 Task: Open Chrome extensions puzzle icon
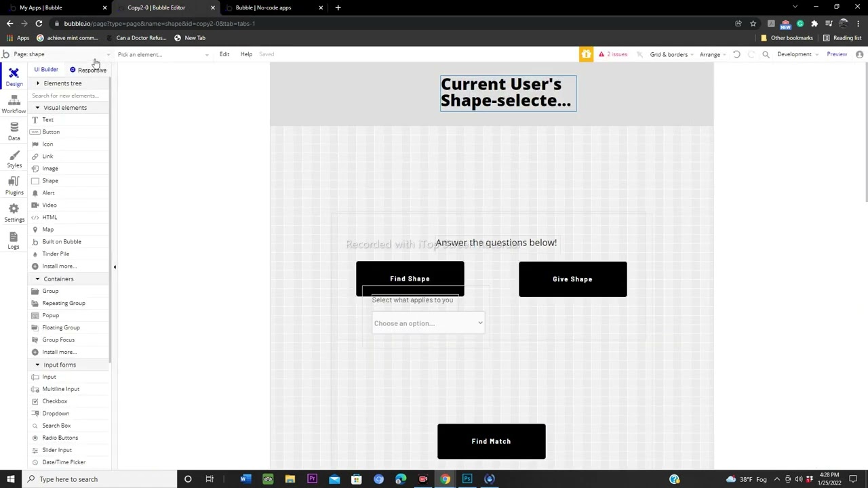814,24
